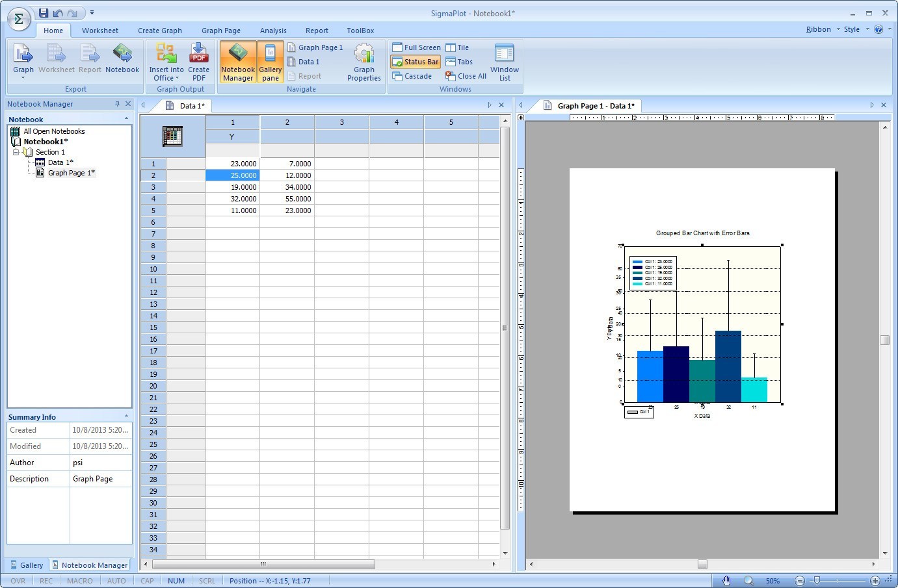Viewport: 898px width, 588px height.
Task: Click the Undo quick access icon
Action: pos(59,13)
